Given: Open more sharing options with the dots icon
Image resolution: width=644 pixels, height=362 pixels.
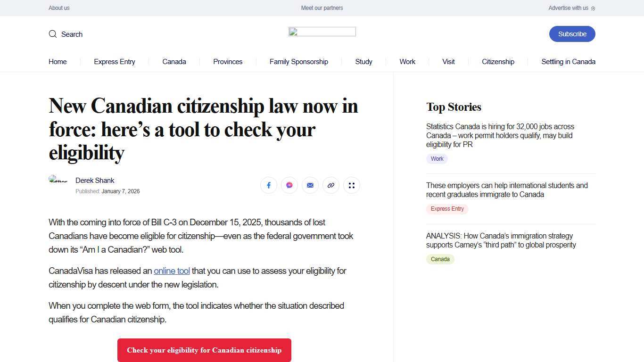Looking at the screenshot, I should tap(352, 185).
